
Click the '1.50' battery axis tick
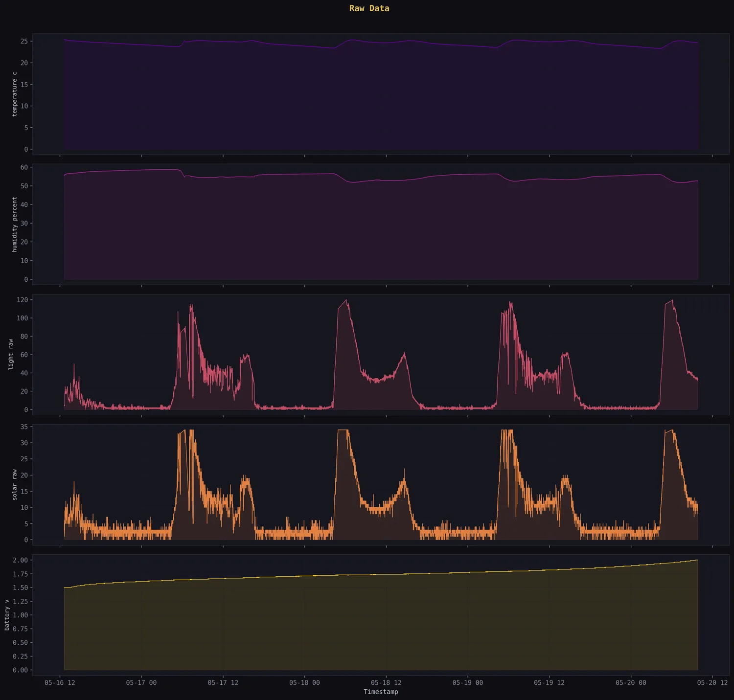[21, 587]
